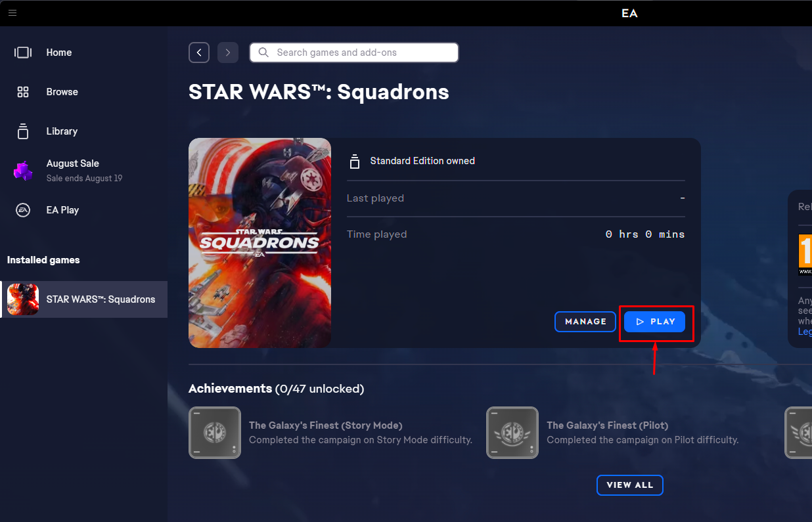Click the Standard Edition owned library icon
Viewport: 812px width, 522px height.
[x=355, y=161]
